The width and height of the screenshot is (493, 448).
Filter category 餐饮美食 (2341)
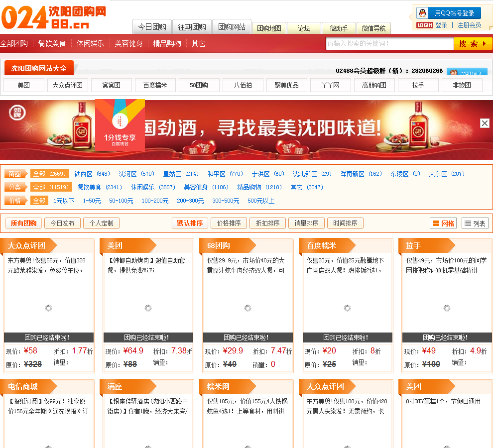point(100,187)
